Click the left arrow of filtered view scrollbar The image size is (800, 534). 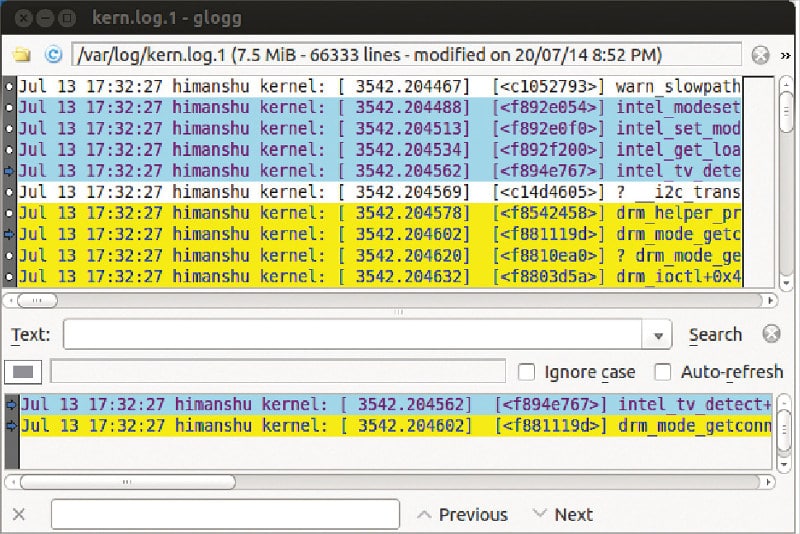[x=11, y=482]
